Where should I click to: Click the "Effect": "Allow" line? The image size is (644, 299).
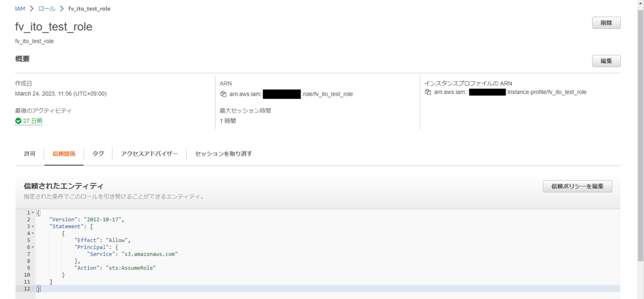pyautogui.click(x=103, y=241)
